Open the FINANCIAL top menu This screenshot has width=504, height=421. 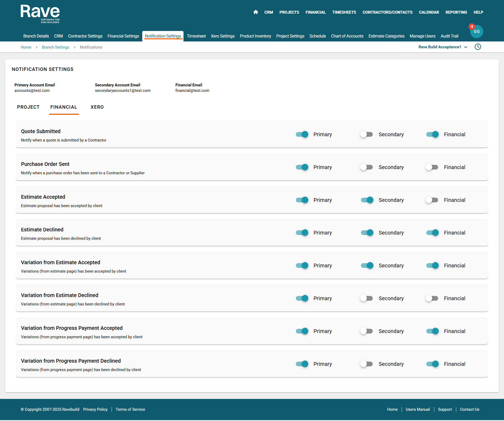tap(315, 12)
